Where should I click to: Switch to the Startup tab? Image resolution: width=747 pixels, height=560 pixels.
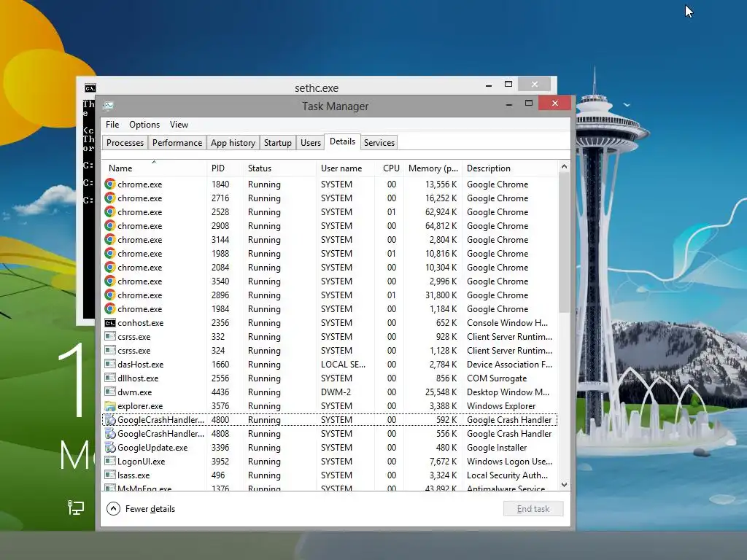[278, 142]
